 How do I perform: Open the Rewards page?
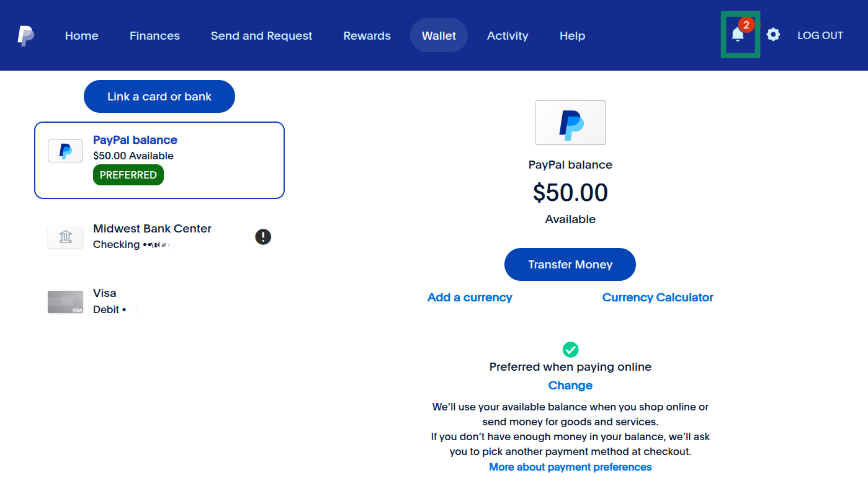[x=367, y=35]
